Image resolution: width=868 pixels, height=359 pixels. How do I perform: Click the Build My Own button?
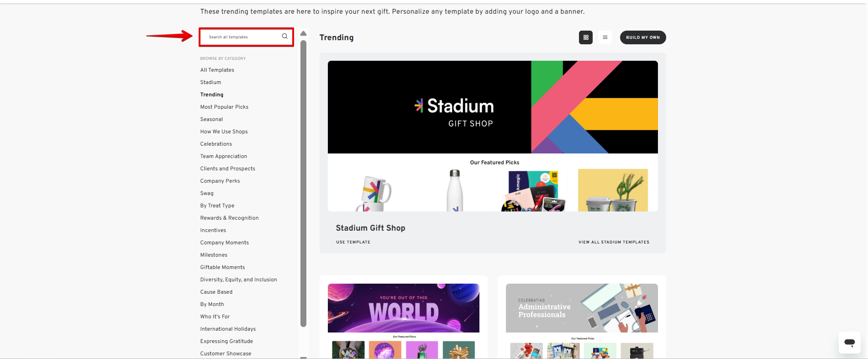pos(642,37)
